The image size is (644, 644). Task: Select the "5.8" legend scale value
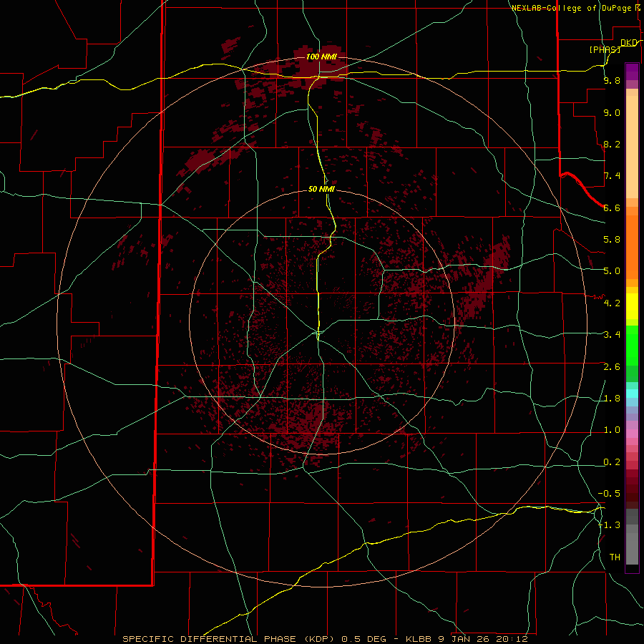[x=612, y=240]
